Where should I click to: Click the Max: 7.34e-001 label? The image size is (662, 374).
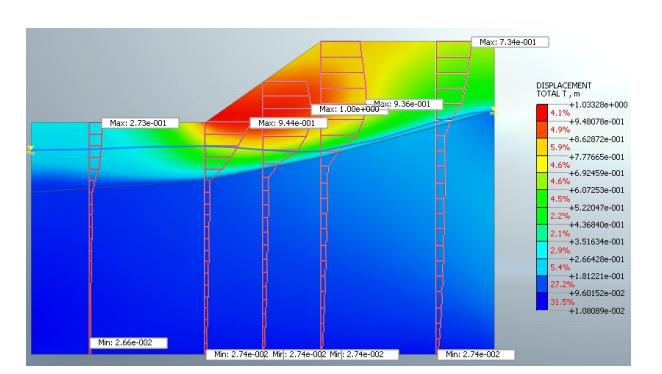(510, 42)
